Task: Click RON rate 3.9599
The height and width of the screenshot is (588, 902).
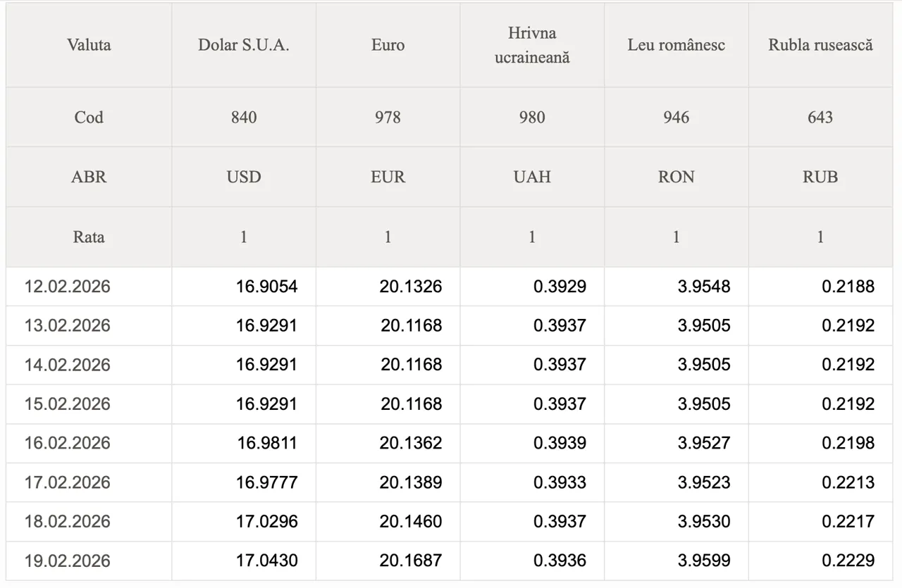Action: click(704, 561)
